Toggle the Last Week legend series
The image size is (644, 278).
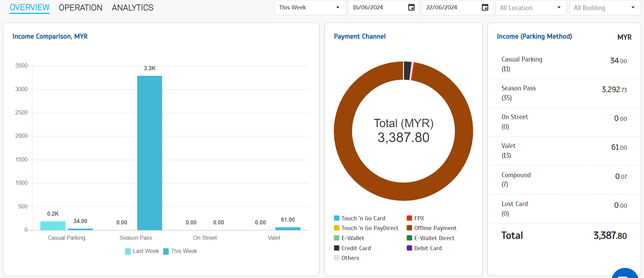click(142, 251)
